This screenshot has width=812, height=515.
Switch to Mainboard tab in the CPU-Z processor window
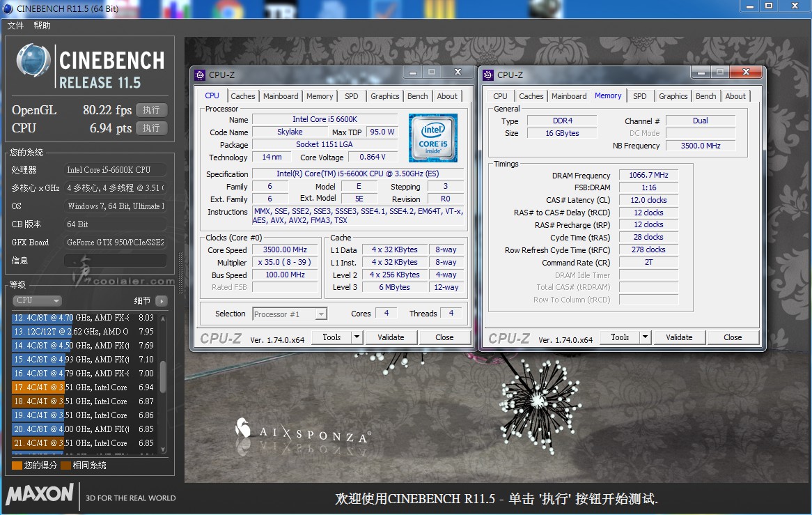(x=281, y=96)
